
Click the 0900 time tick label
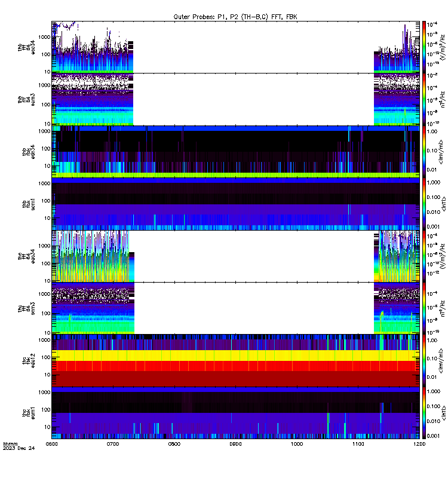pyautogui.click(x=235, y=444)
